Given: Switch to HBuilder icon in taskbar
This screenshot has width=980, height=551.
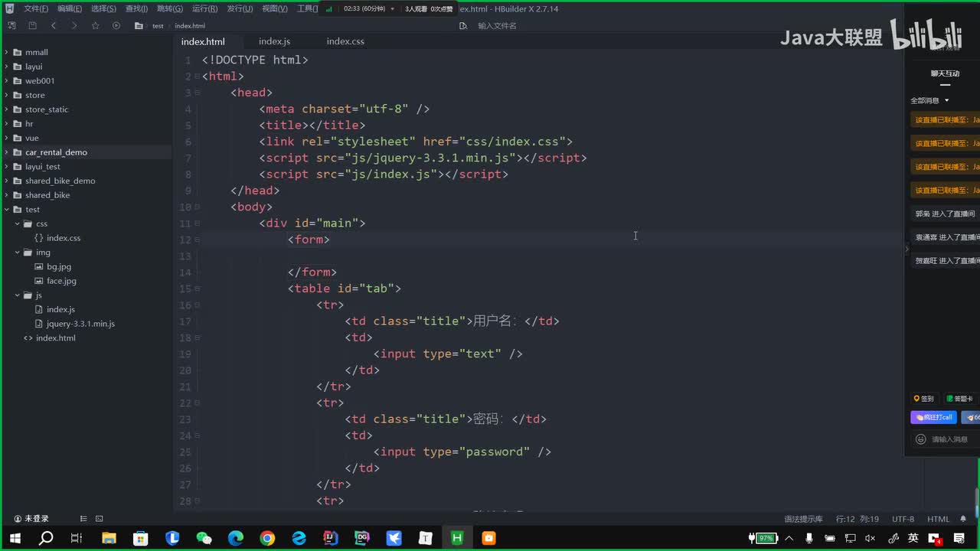Looking at the screenshot, I should coord(457,538).
